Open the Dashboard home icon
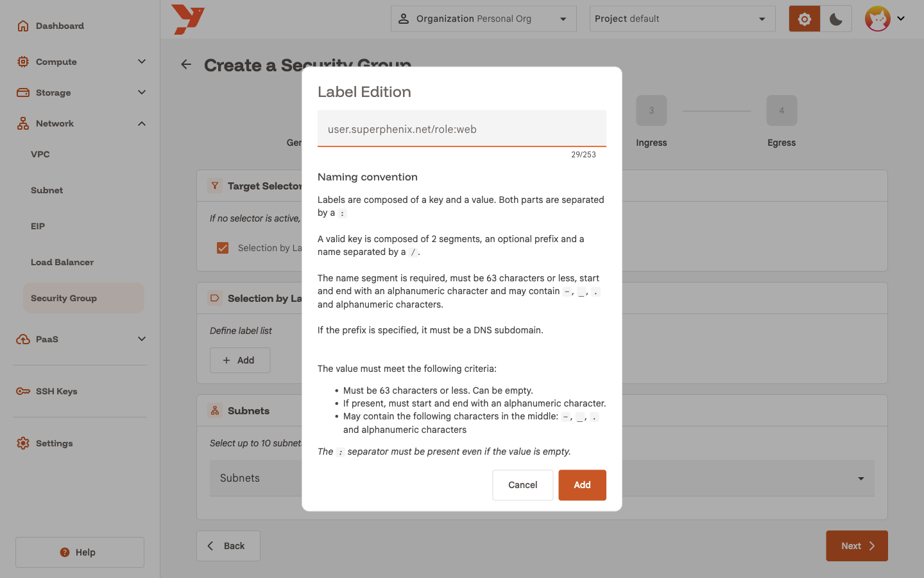924x578 pixels. pos(23,26)
